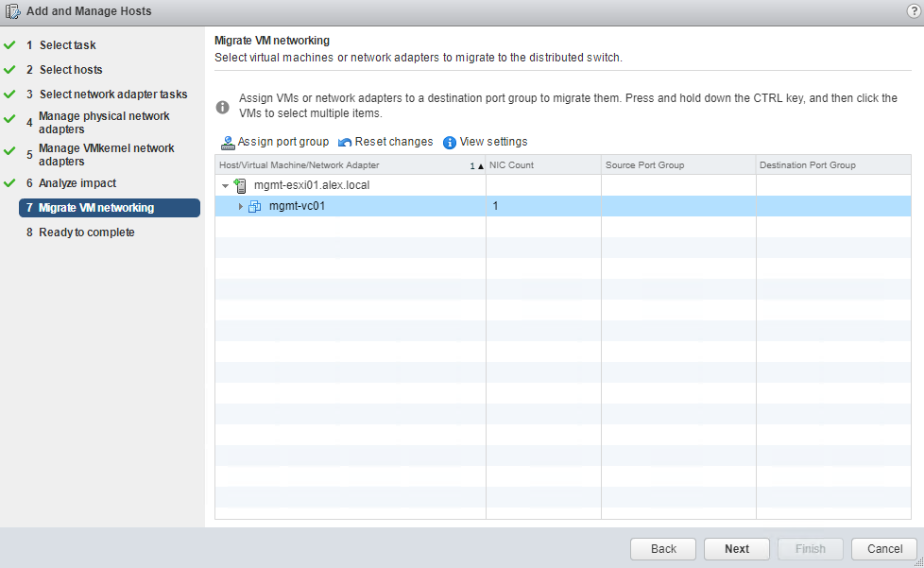
Task: Click the View settings info icon
Action: click(x=450, y=143)
